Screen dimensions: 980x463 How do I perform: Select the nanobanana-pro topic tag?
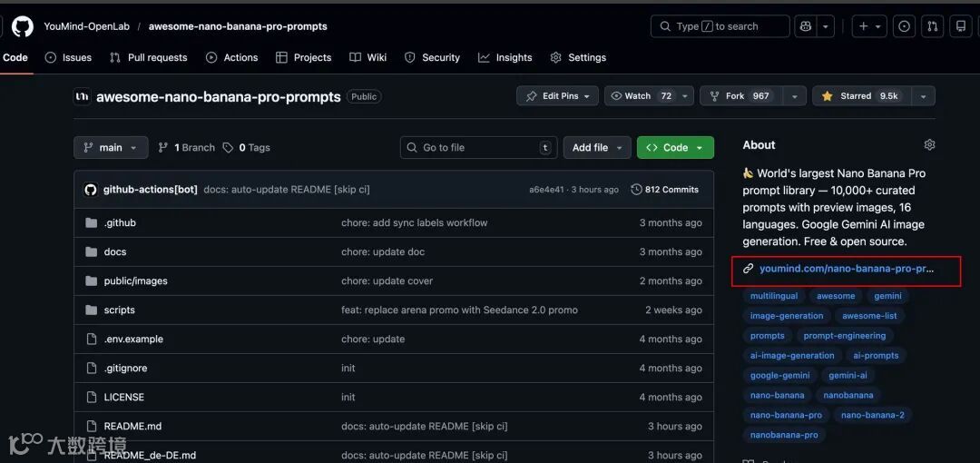(x=784, y=435)
